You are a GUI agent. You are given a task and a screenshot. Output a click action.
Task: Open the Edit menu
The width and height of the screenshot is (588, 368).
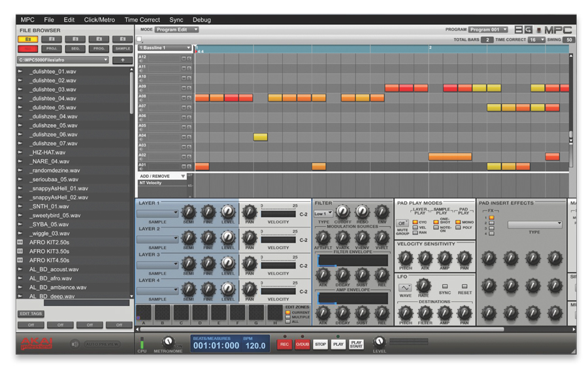pyautogui.click(x=69, y=20)
